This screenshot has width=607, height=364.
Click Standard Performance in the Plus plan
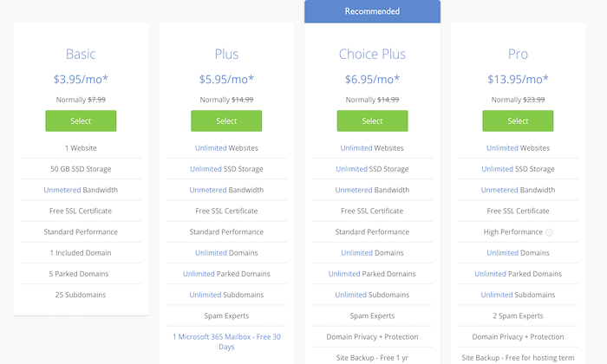[x=226, y=231]
